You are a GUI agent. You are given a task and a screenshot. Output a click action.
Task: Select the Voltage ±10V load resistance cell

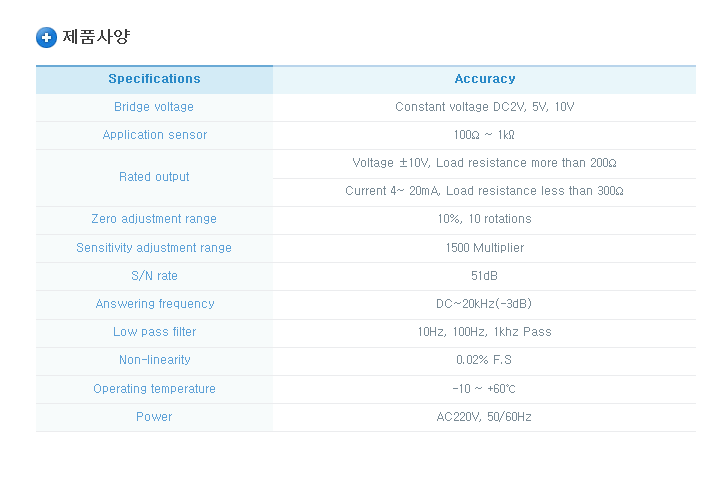[485, 163]
